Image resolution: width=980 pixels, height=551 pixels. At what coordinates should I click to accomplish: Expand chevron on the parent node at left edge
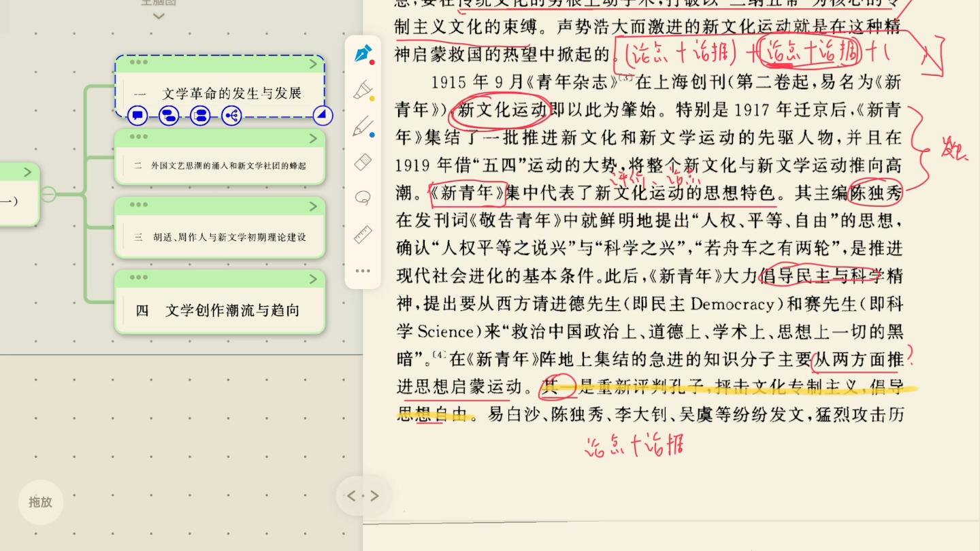[x=29, y=171]
